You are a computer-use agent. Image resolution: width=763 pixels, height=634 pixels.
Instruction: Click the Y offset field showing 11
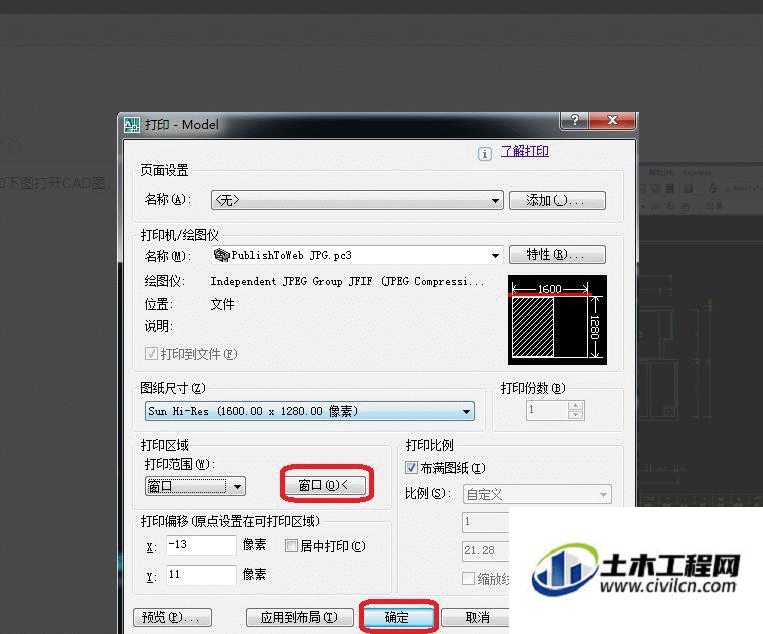201,575
